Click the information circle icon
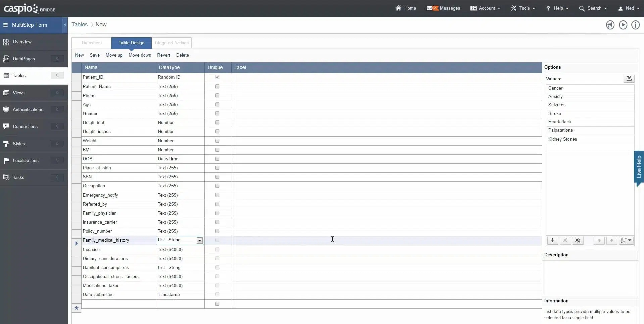Image resolution: width=644 pixels, height=324 pixels. [x=635, y=25]
